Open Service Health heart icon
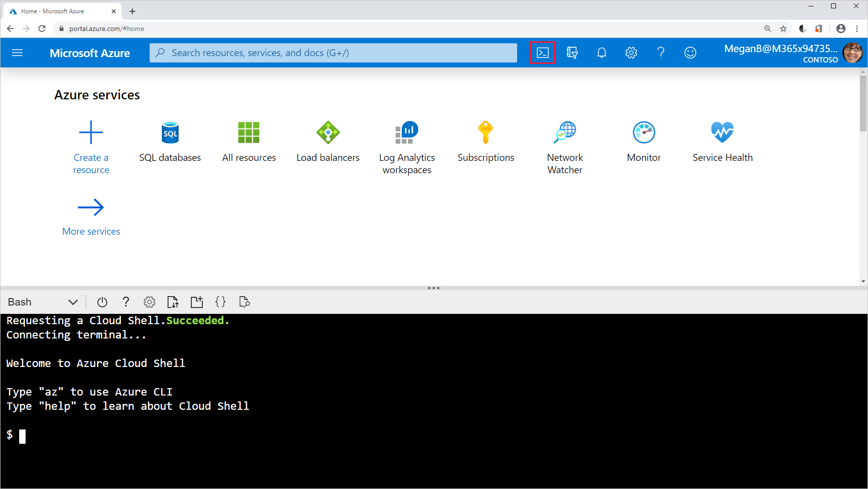 click(x=722, y=132)
